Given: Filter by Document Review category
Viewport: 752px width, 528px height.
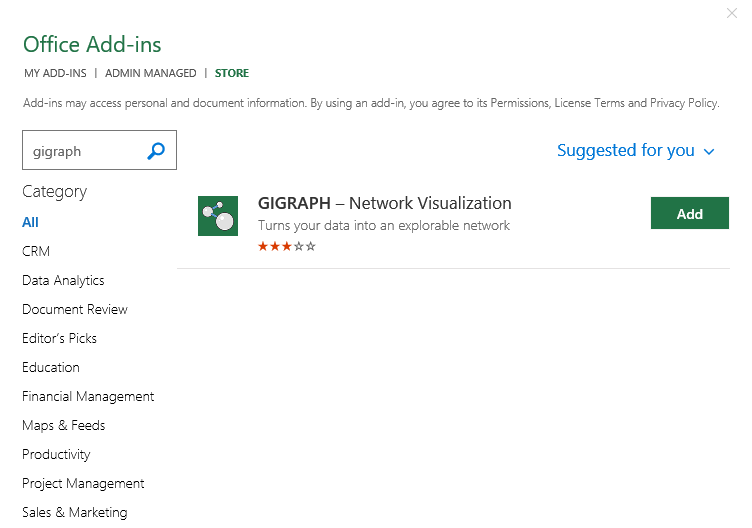Looking at the screenshot, I should pyautogui.click(x=75, y=309).
